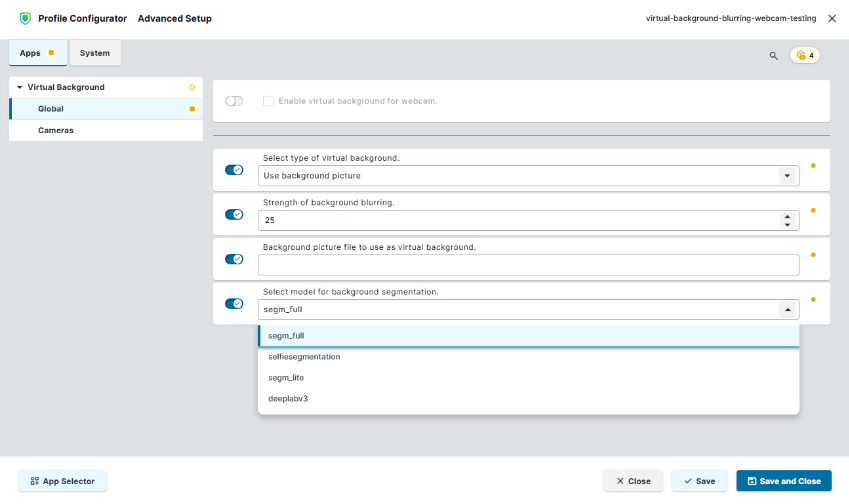Image resolution: width=849 pixels, height=504 pixels.
Task: Collapse the segmentation model dropdown arrow
Action: (786, 310)
